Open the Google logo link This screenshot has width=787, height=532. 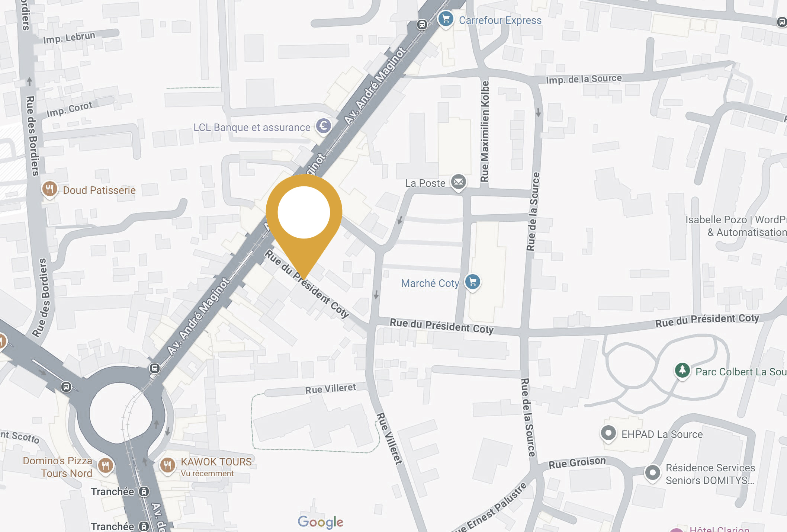point(321,522)
